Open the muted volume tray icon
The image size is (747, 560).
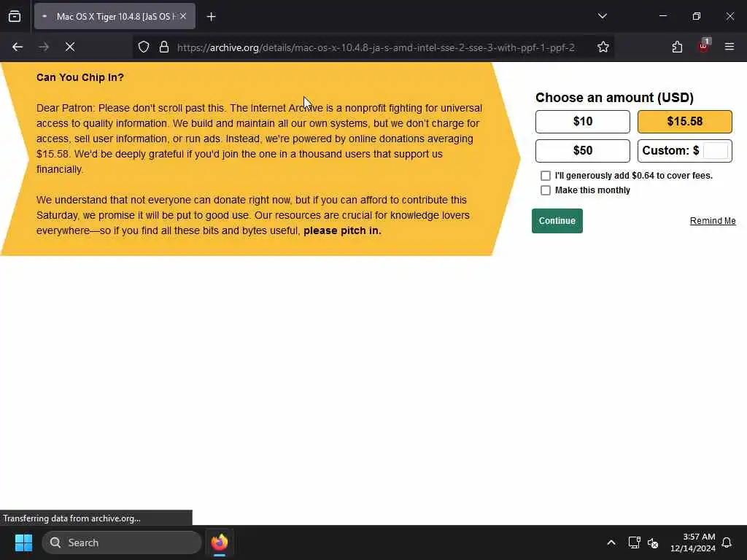click(x=653, y=542)
